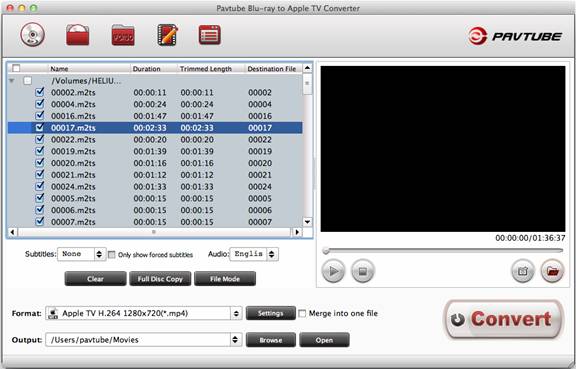The height and width of the screenshot is (369, 576).
Task: Open the red IFO/ISO folder import icon
Action: [x=78, y=35]
